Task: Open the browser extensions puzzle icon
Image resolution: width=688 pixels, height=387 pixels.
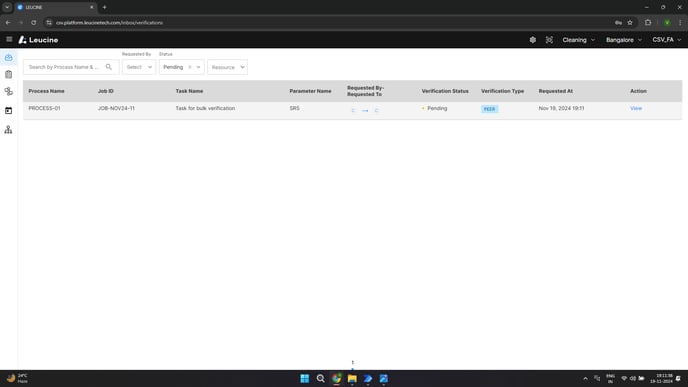Action: coord(648,22)
